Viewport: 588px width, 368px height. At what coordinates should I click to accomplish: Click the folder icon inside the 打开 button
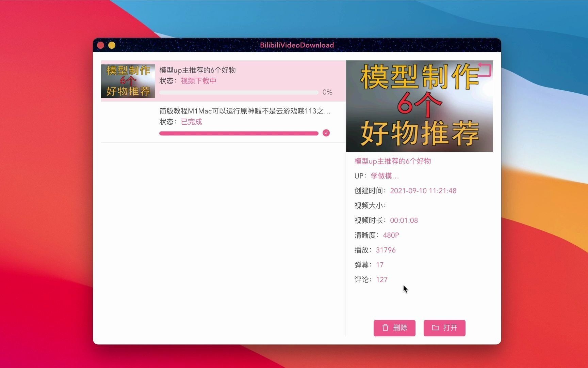coord(436,327)
